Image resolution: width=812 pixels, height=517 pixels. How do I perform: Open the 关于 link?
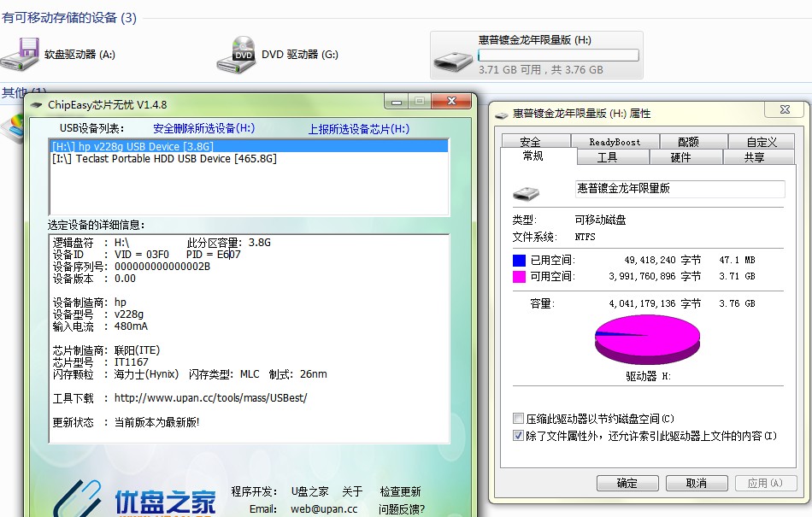(x=352, y=491)
